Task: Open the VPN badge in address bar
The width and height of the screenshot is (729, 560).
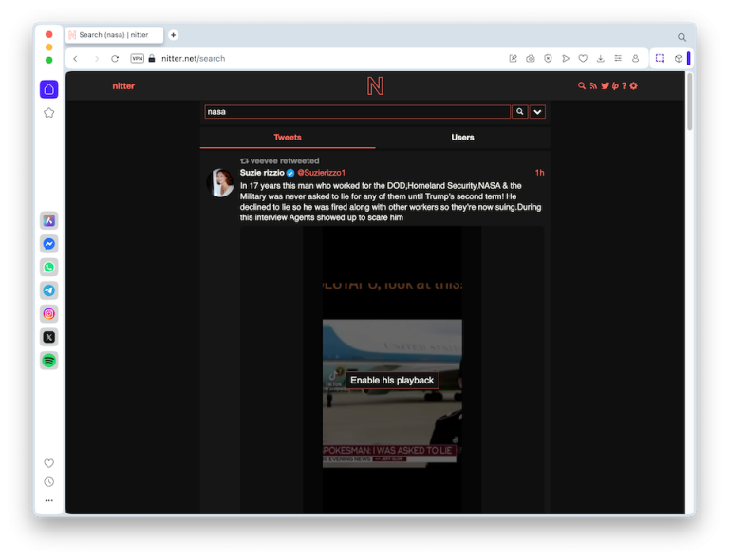Action: tap(137, 59)
